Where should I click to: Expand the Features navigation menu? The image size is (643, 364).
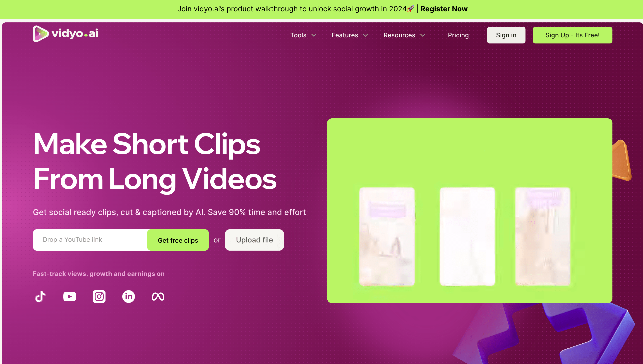tap(350, 35)
